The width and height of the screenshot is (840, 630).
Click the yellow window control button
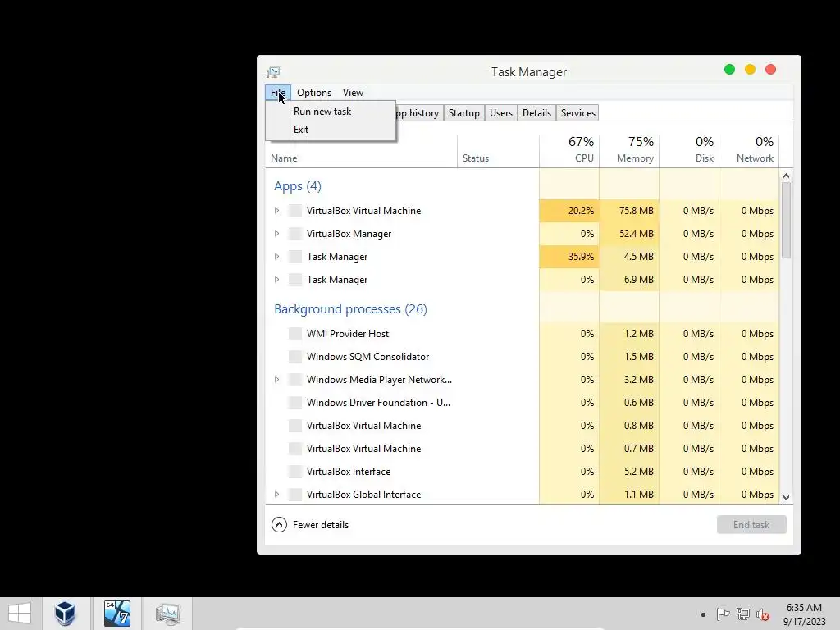pos(750,70)
